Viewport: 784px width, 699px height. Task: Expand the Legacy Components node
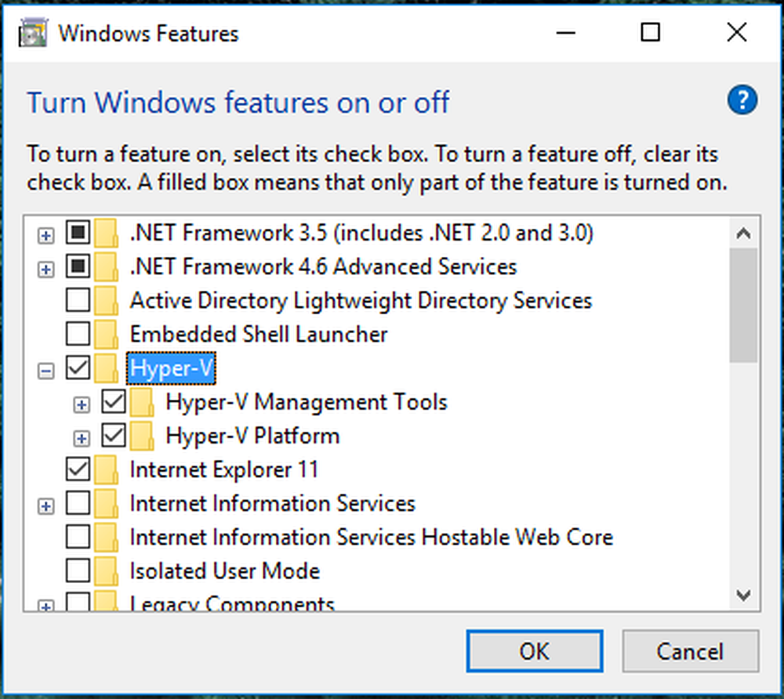coord(46,606)
